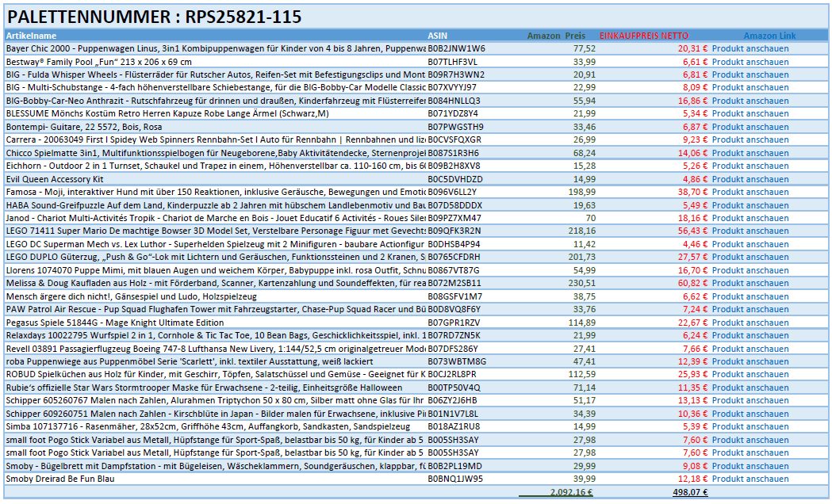Click product link for Simba Rasenmäher row
The width and height of the screenshot is (832, 504).
pyautogui.click(x=750, y=426)
